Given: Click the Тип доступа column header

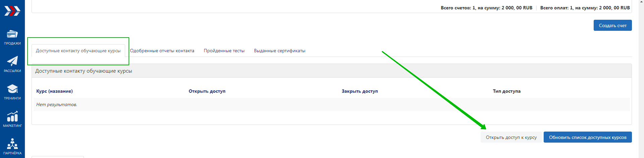Looking at the screenshot, I should pos(506,91).
